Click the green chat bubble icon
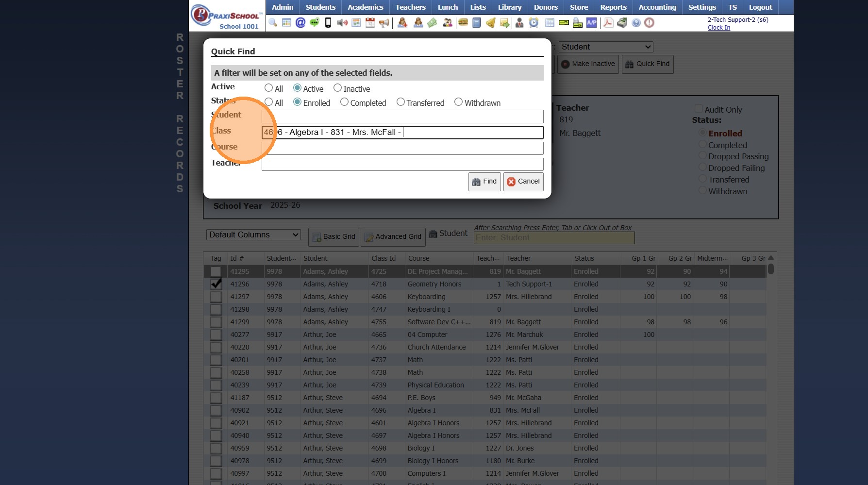 click(315, 23)
